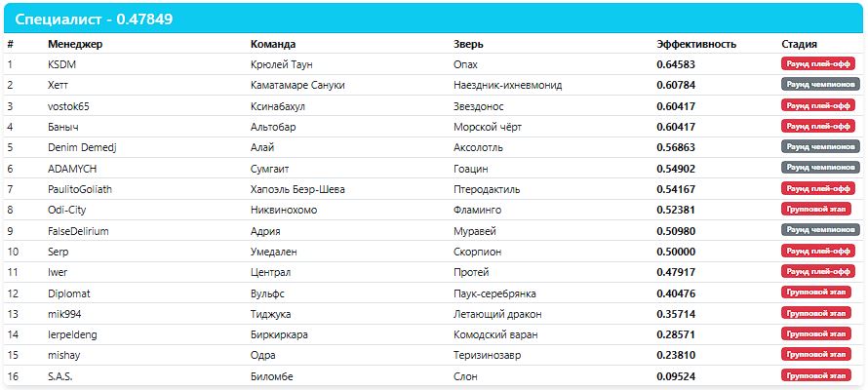This screenshot has height=390, width=868.
Task: Select the Эффективность column header
Action: click(696, 44)
